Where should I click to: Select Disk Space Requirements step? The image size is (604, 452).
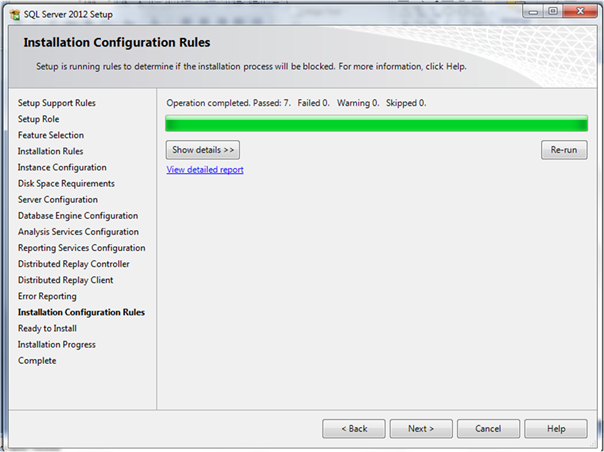click(66, 184)
